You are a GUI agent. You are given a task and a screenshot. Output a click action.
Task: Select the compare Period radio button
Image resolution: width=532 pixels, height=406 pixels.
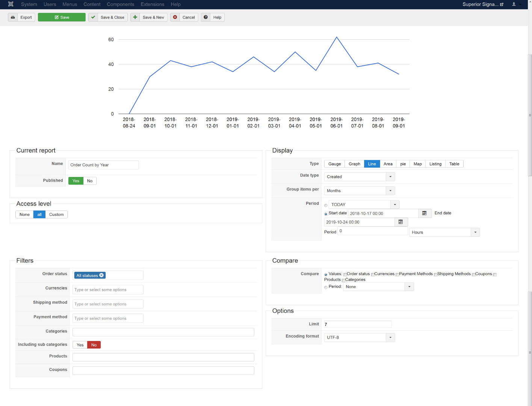point(326,287)
